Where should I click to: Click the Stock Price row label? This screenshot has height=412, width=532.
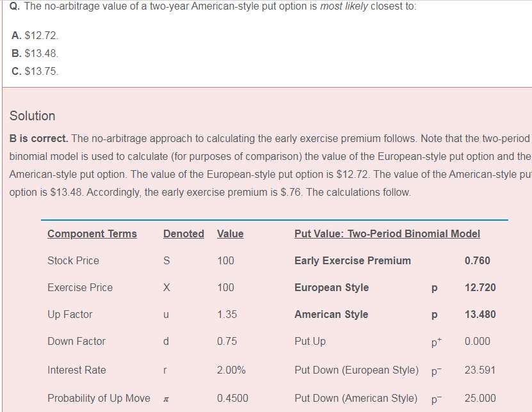click(x=73, y=260)
